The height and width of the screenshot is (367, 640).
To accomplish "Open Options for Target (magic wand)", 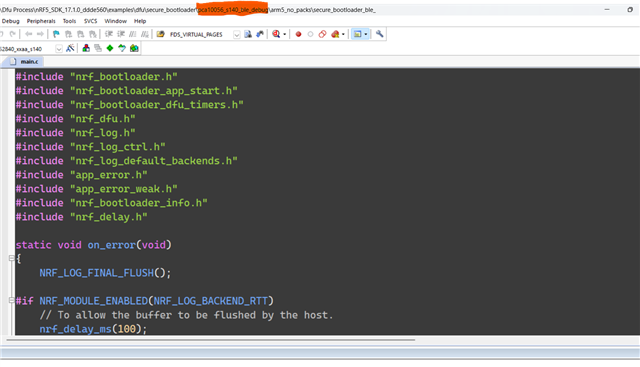I will point(70,48).
